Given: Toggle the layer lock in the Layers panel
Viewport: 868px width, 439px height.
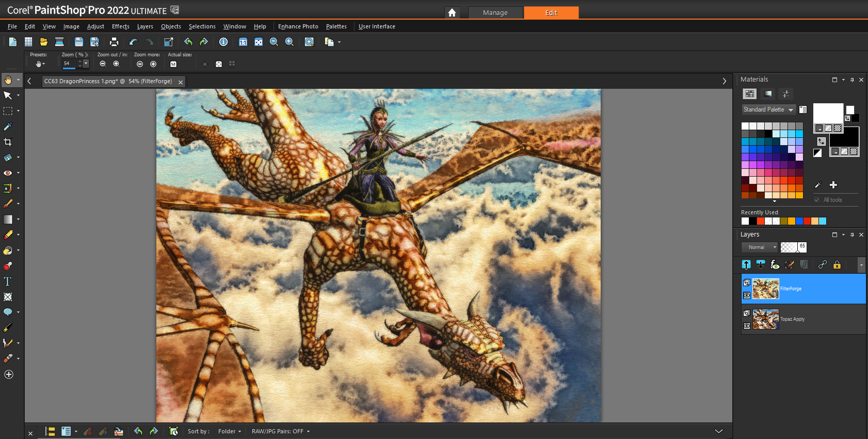Looking at the screenshot, I should tap(837, 264).
